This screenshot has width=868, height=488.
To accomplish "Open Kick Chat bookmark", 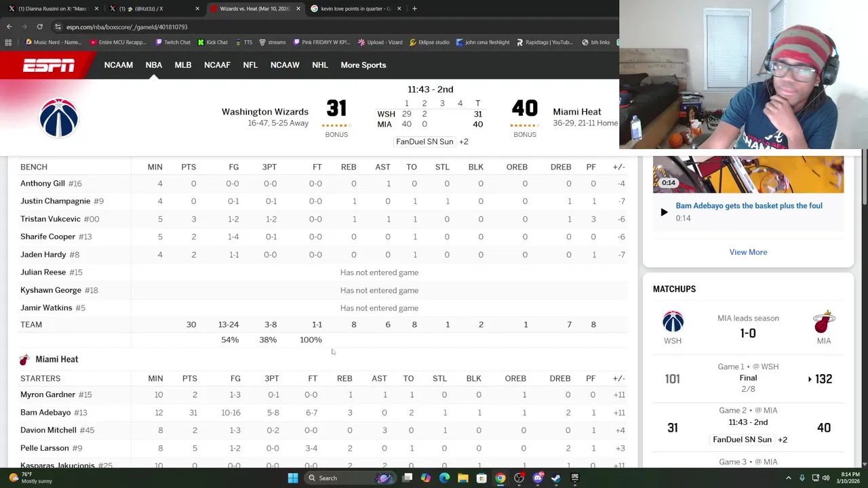I will [x=213, y=42].
